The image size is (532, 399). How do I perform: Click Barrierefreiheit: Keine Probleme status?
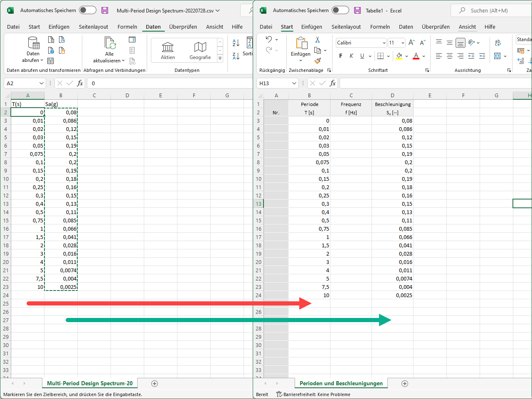pos(313,394)
